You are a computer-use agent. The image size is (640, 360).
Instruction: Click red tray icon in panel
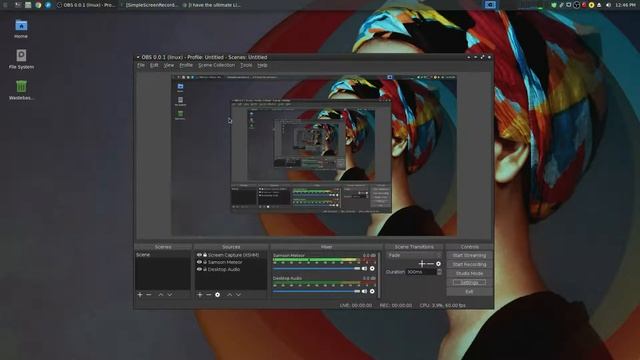click(x=584, y=5)
